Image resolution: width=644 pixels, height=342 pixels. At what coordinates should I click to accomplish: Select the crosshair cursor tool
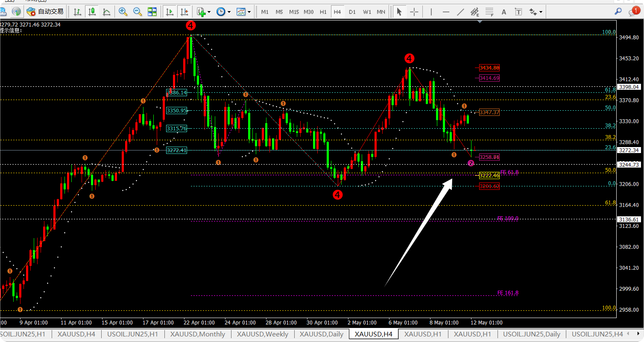pos(414,12)
